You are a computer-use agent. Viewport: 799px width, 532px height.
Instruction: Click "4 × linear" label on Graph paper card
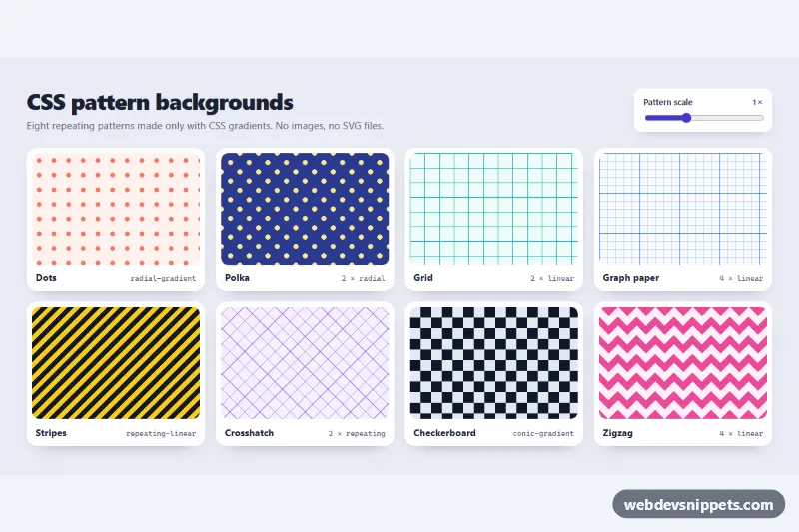click(741, 279)
